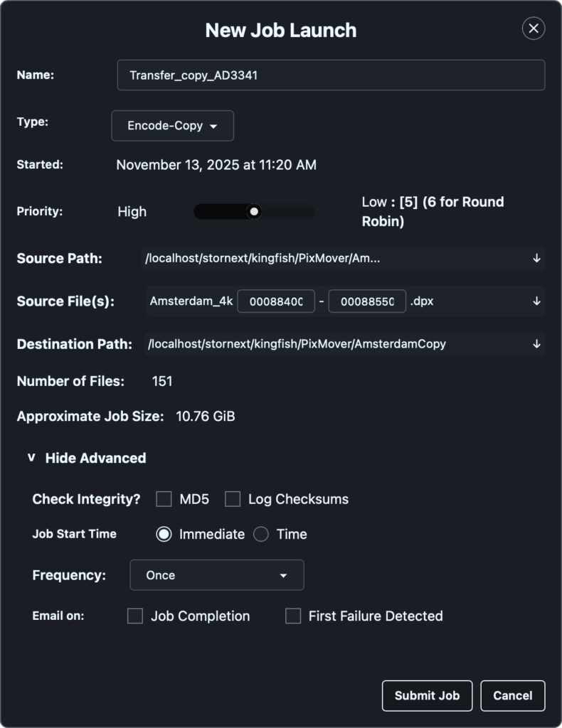Viewport: 562px width, 728px height.
Task: Open the Frequency dropdown set to Once
Action: 216,574
